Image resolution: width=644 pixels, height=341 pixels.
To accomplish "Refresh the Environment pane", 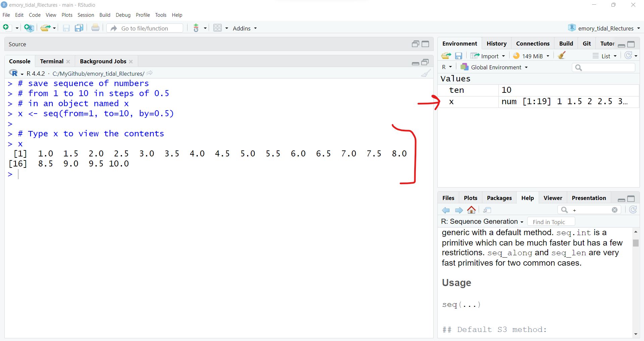I will click(x=628, y=56).
